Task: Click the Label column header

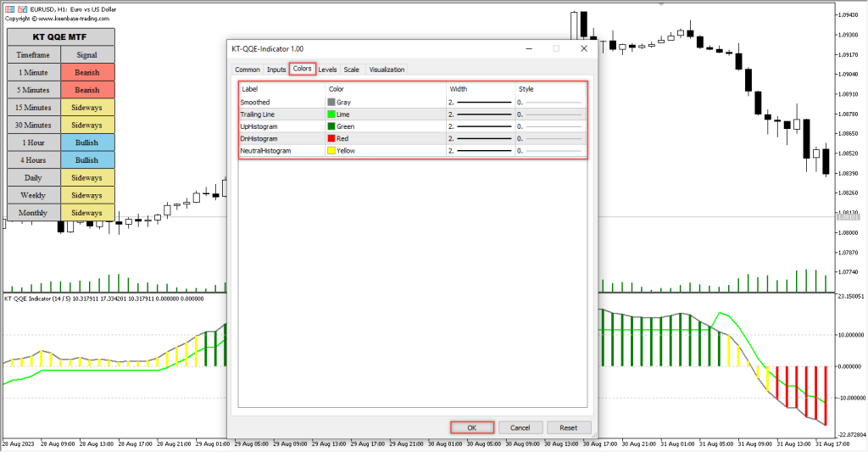Action: (x=282, y=89)
